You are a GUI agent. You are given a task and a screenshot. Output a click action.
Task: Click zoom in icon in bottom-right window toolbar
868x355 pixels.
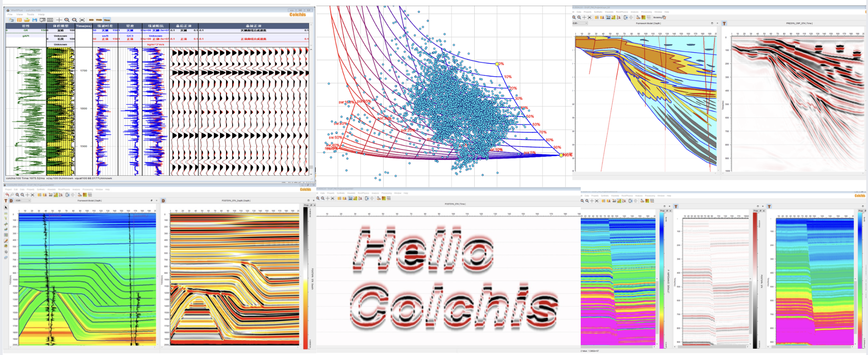point(582,201)
